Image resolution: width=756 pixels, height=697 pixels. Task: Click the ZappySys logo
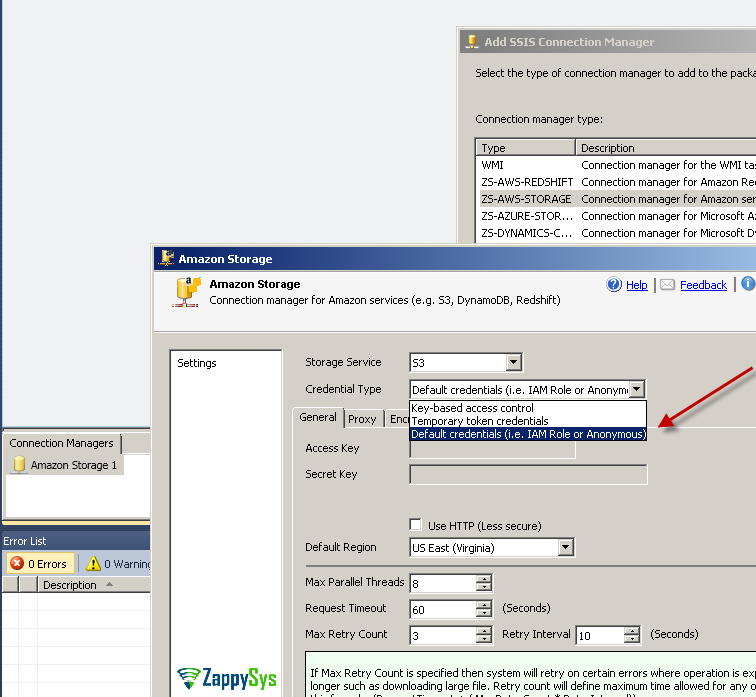226,678
